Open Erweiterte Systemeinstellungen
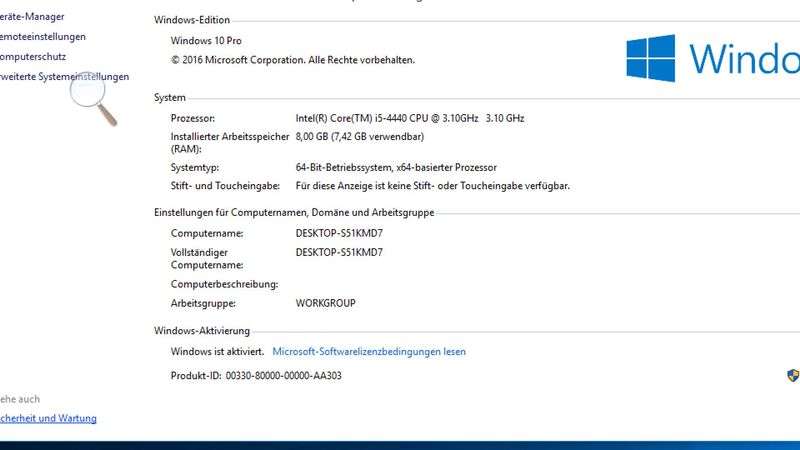800x450 pixels. pos(64,77)
